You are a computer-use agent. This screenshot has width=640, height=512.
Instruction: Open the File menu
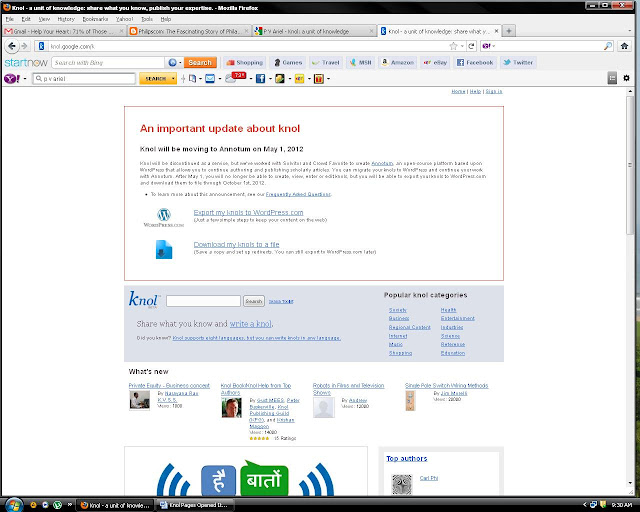point(9,19)
